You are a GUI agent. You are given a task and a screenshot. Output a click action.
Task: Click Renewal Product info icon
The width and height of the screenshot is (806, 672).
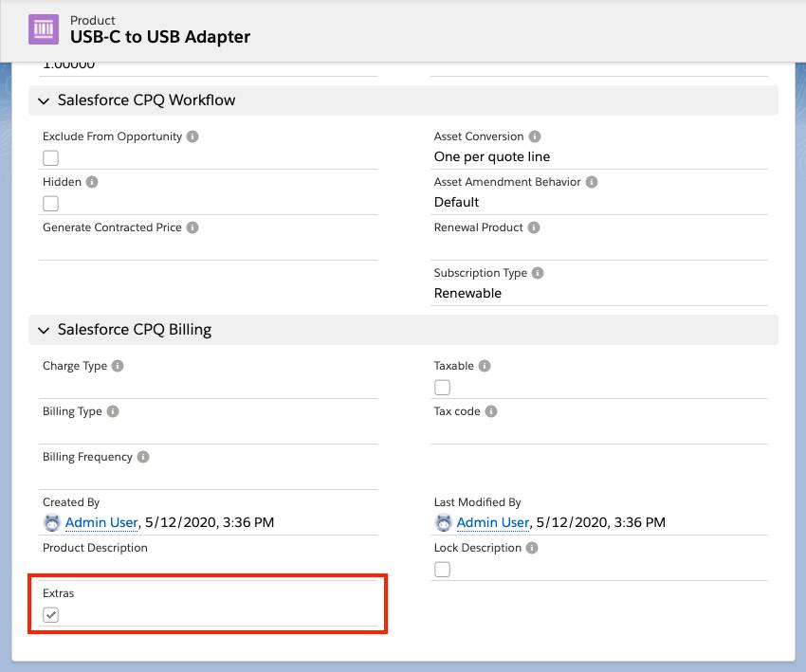point(534,227)
